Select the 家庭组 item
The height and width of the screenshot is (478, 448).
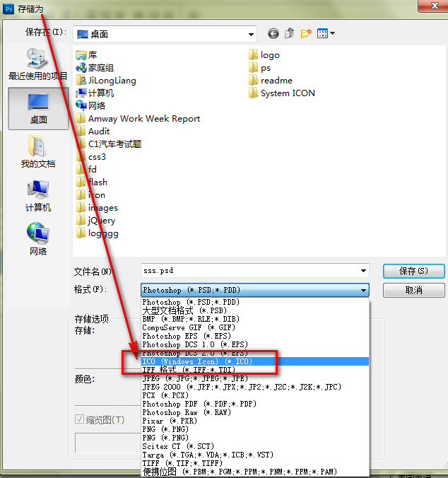pos(95,68)
